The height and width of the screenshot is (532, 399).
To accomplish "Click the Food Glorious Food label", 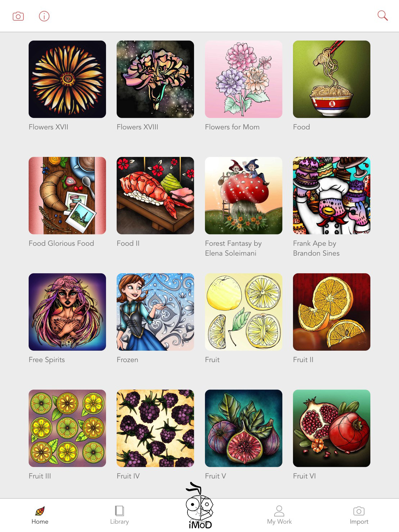I will pos(61,244).
